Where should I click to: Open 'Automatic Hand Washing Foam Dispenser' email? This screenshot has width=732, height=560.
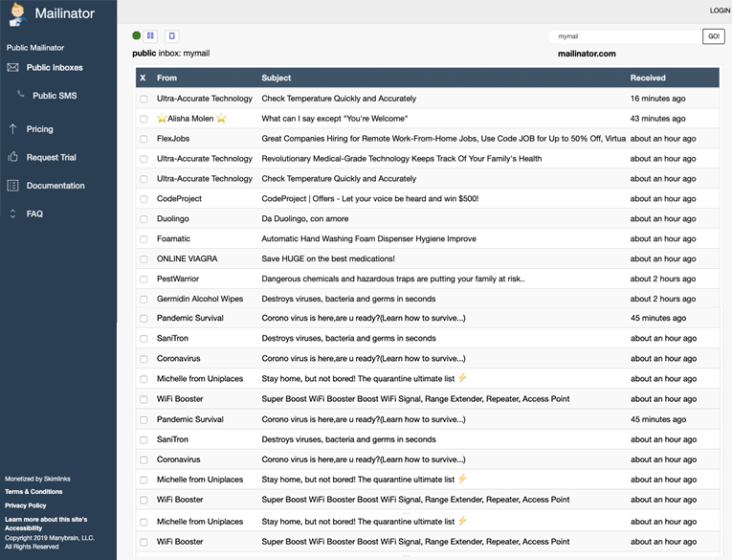coord(368,239)
